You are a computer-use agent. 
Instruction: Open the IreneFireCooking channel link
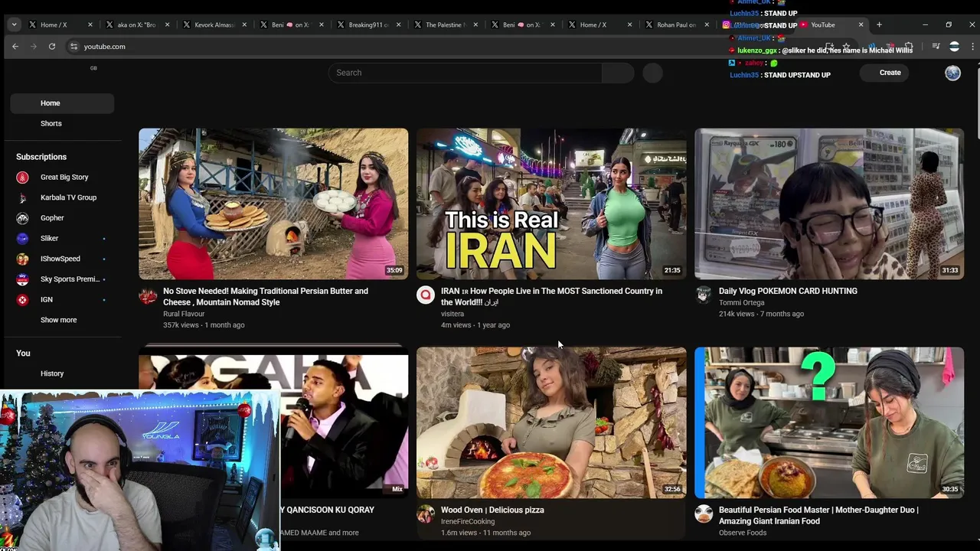(468, 521)
